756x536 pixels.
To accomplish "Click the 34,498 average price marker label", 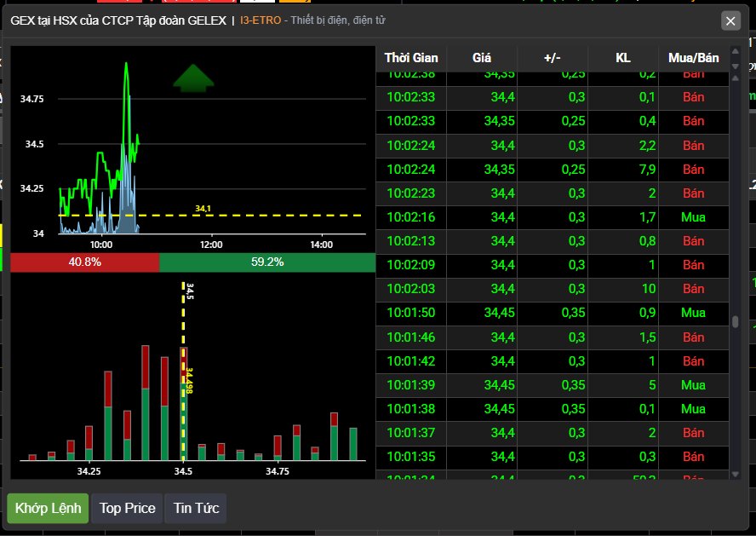I will tap(190, 381).
